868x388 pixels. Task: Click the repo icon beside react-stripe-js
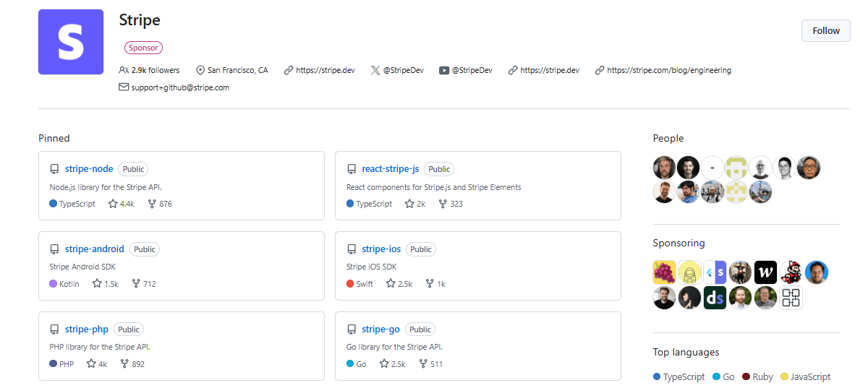[352, 169]
